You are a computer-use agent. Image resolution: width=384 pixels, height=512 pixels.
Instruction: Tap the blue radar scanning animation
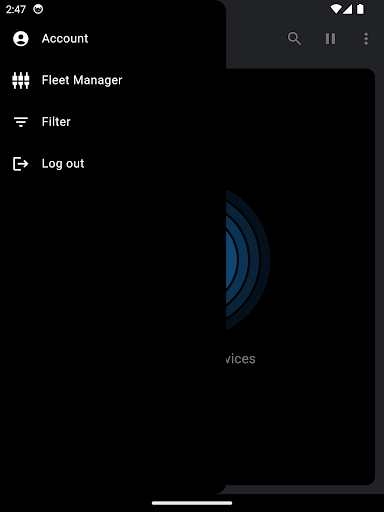pos(248,260)
